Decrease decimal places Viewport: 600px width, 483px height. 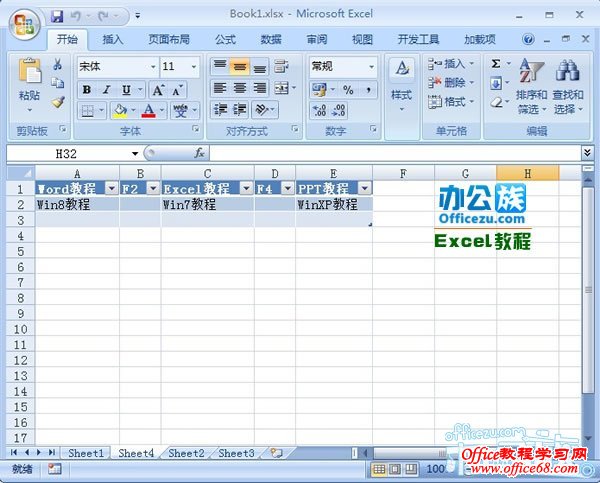(x=339, y=111)
